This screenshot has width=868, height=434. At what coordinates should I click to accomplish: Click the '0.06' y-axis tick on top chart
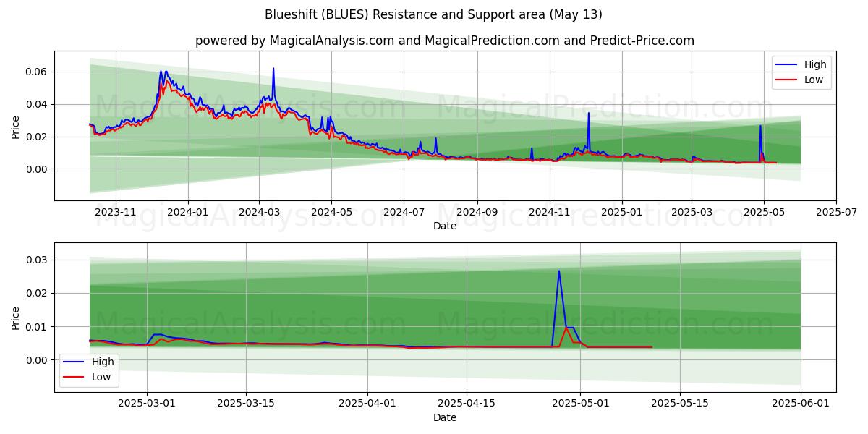point(38,72)
